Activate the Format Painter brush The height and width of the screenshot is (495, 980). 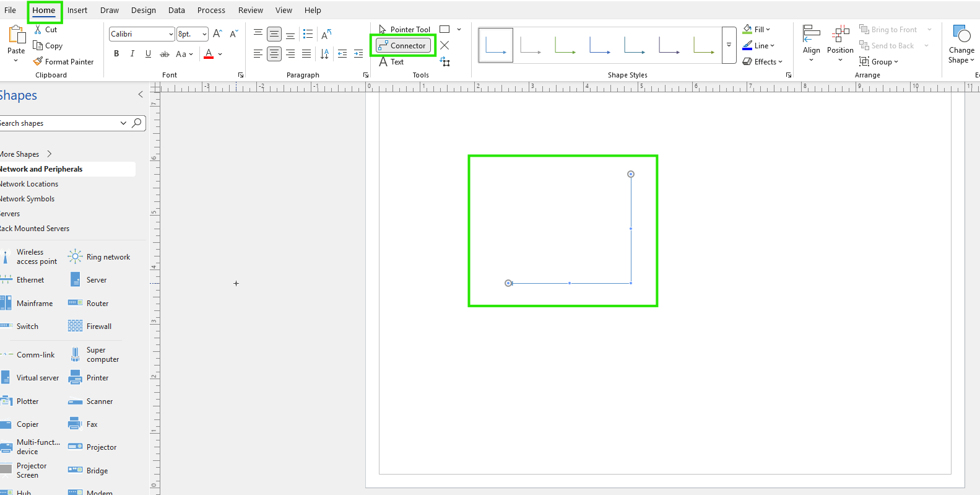pos(38,61)
